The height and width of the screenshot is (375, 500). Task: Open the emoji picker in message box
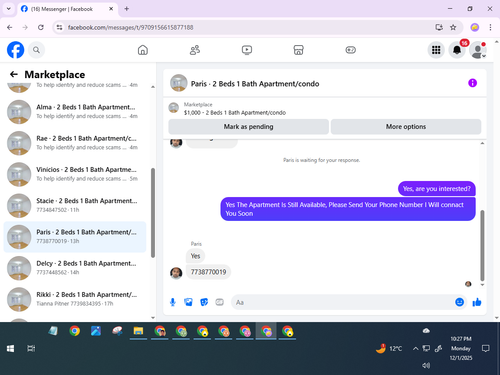tap(459, 302)
